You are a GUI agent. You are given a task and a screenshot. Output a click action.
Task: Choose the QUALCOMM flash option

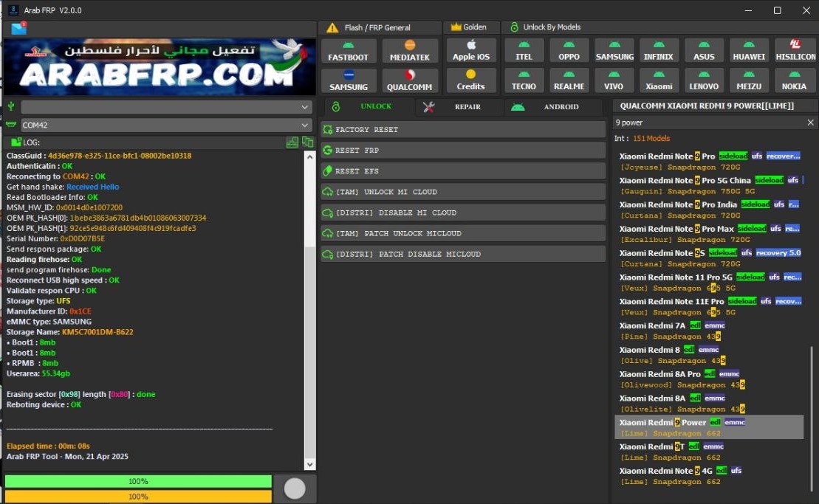click(x=409, y=81)
